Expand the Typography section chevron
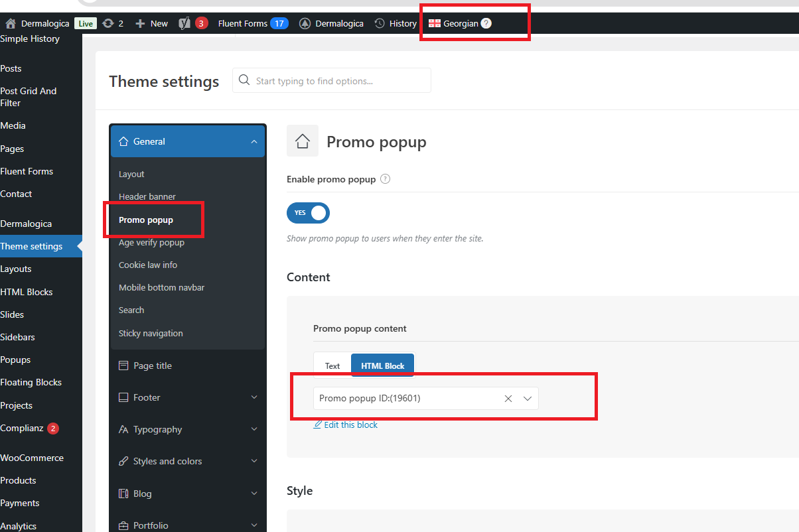The height and width of the screenshot is (532, 799). (254, 429)
